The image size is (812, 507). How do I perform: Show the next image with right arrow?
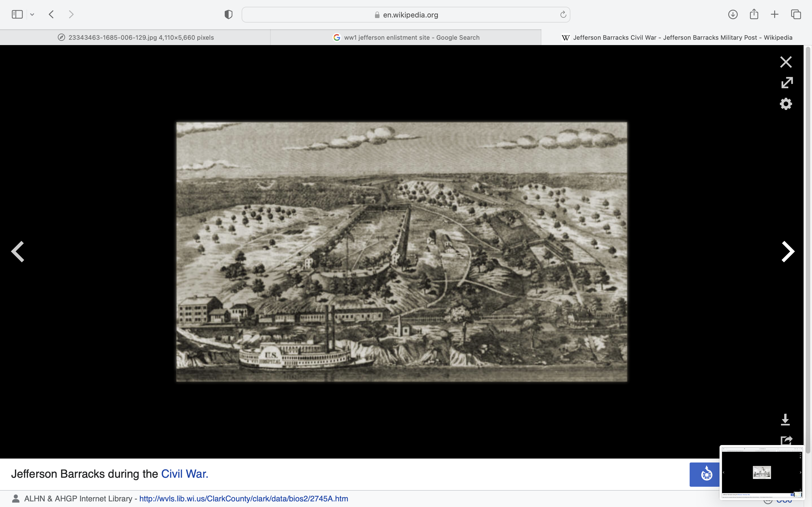coord(787,252)
